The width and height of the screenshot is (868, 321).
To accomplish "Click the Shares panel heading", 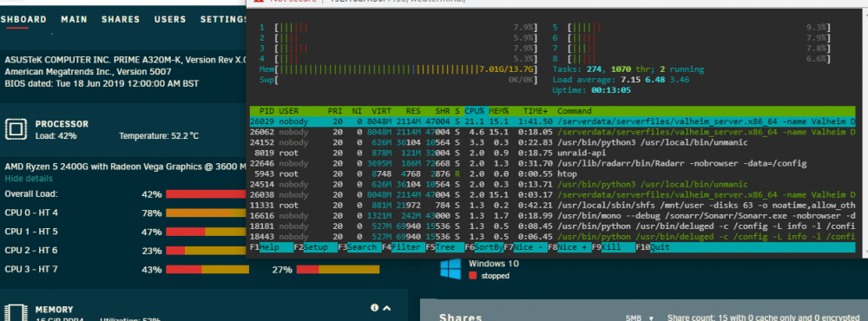I will (x=461, y=318).
